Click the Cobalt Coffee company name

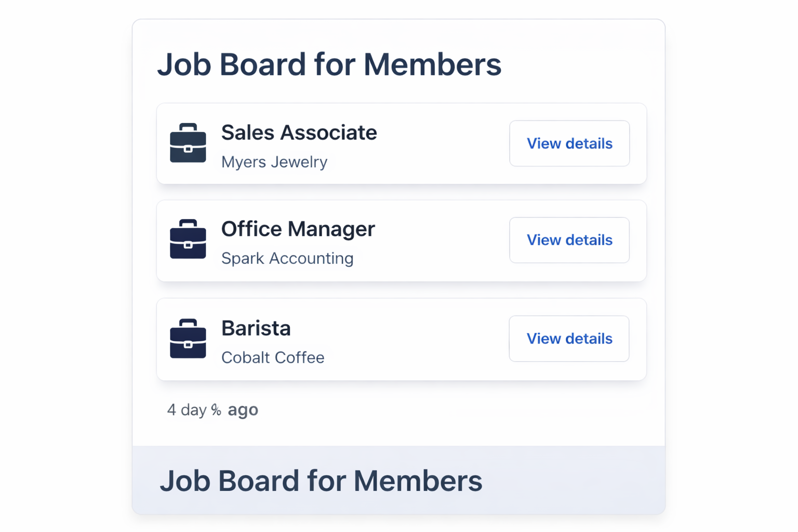pos(273,357)
